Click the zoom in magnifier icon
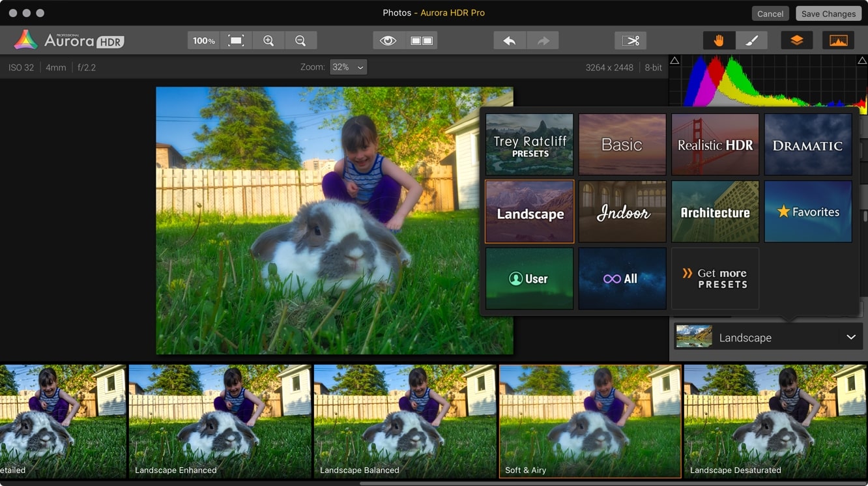This screenshot has height=486, width=868. click(268, 40)
